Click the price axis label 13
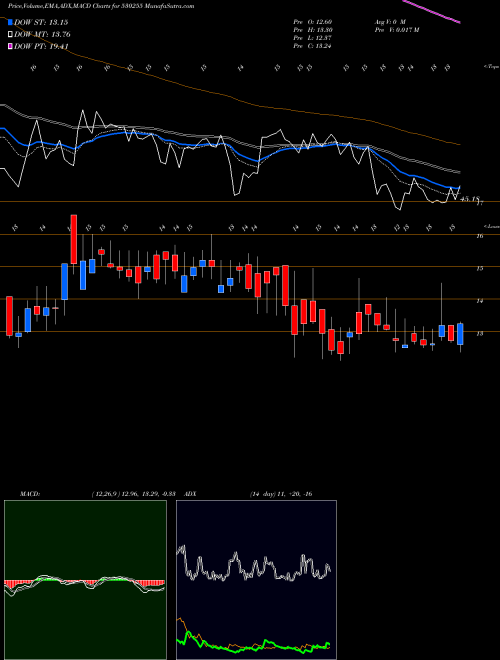This screenshot has height=660, width=500. point(479,333)
